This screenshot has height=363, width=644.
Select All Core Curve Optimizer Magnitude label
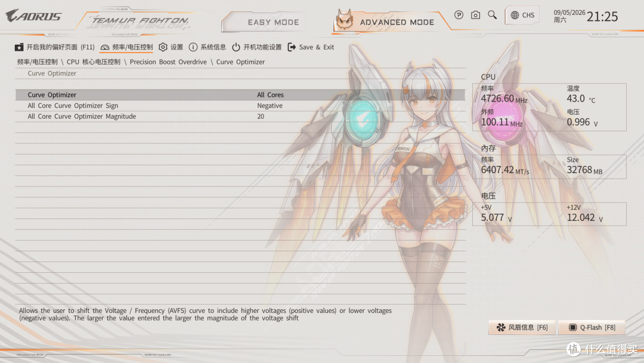[x=82, y=116]
